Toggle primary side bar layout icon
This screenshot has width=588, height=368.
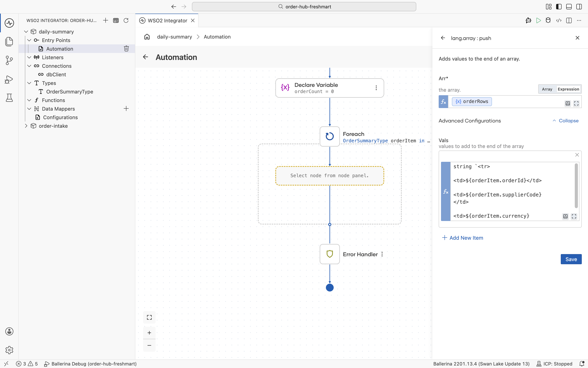click(559, 7)
